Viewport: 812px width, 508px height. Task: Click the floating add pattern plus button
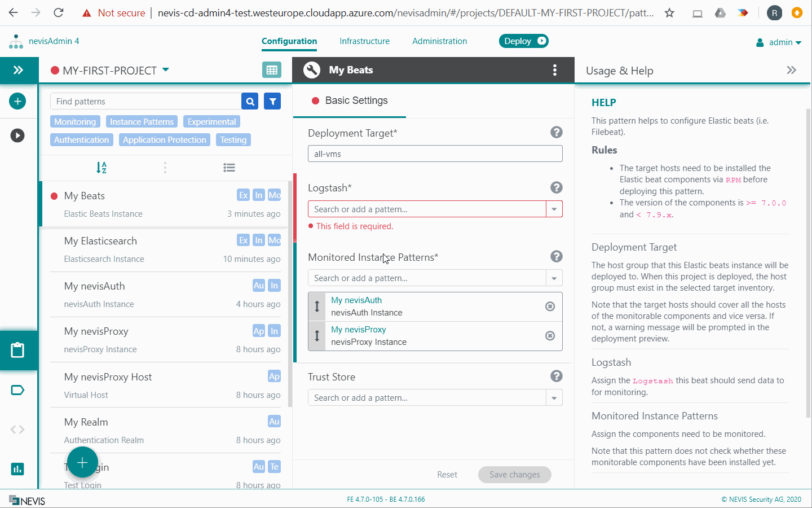click(82, 462)
